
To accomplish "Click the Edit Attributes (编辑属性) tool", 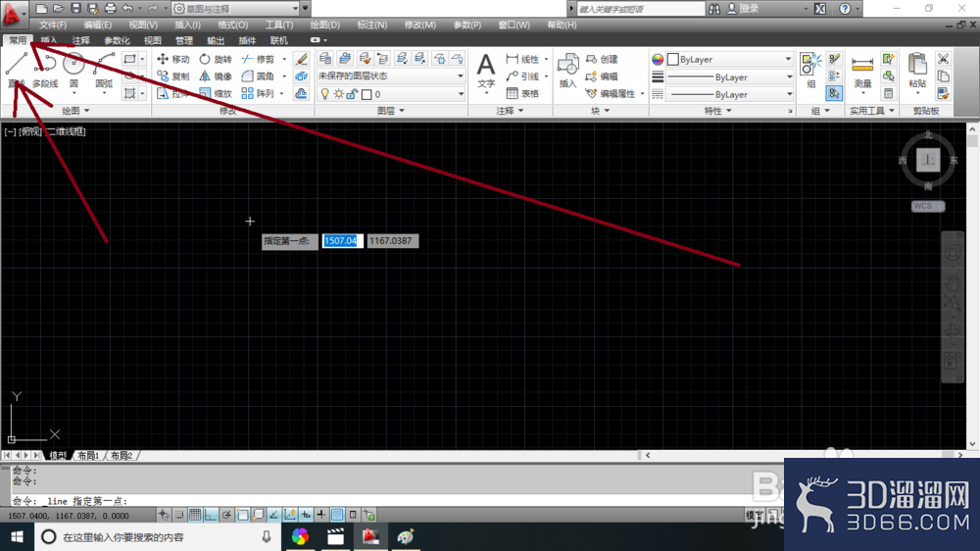I will [610, 93].
